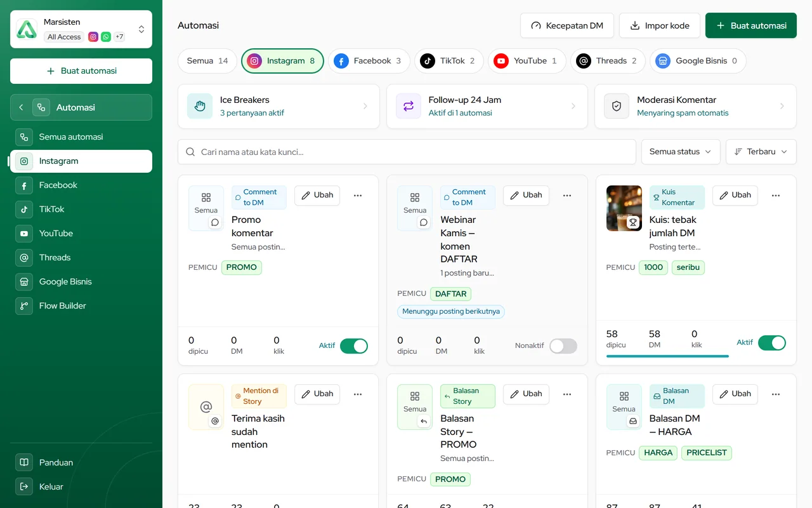Viewport: 812px width, 508px height.
Task: Click the TikTok icon in the sidebar
Action: [24, 210]
